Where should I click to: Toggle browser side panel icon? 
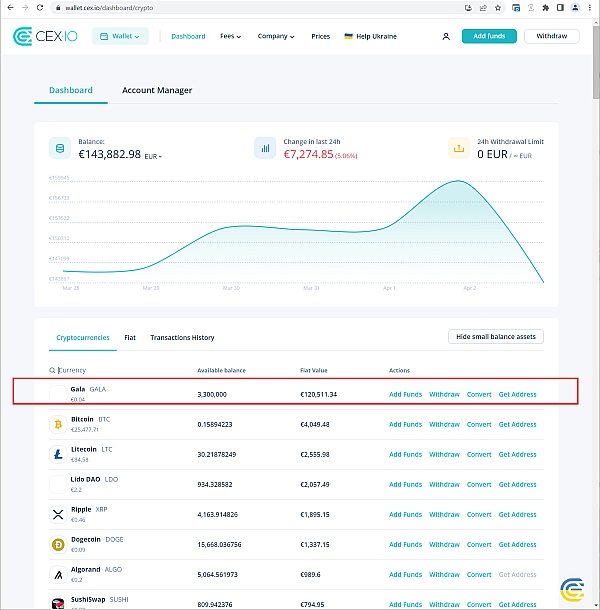click(x=560, y=7)
